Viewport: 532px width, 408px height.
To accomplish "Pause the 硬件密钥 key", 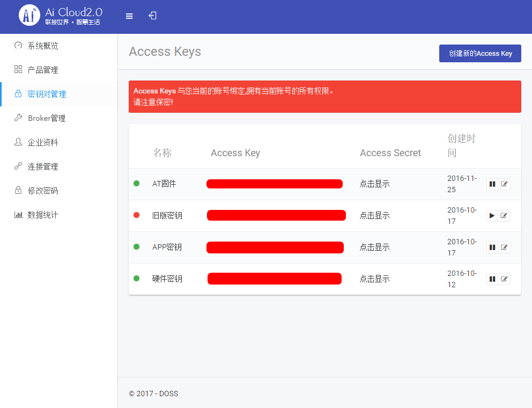I will pos(492,279).
